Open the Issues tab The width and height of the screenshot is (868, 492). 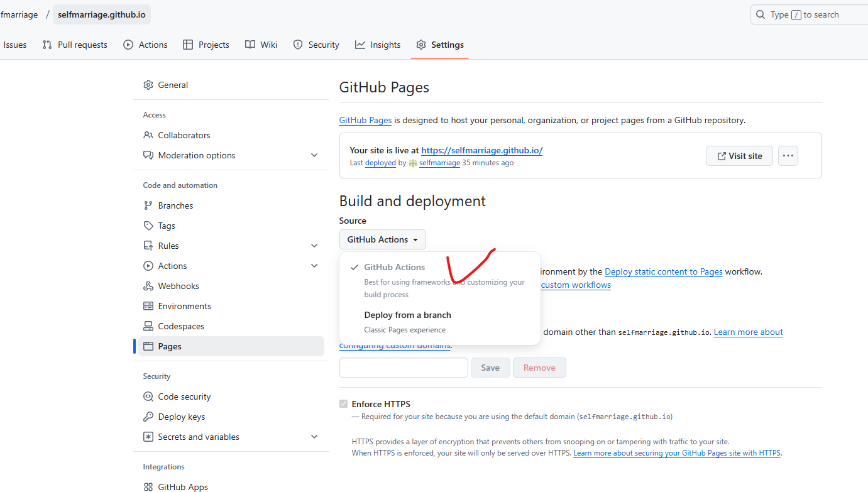tap(15, 45)
